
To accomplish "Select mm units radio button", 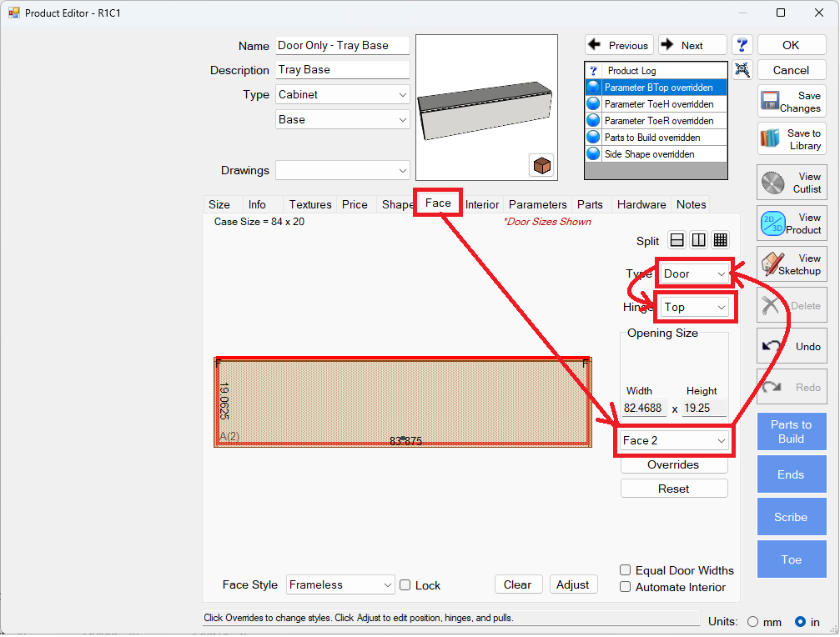I will [x=753, y=621].
